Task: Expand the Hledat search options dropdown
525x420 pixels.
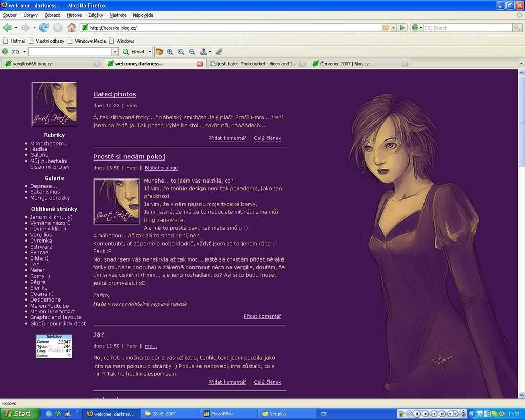Action: click(x=150, y=51)
